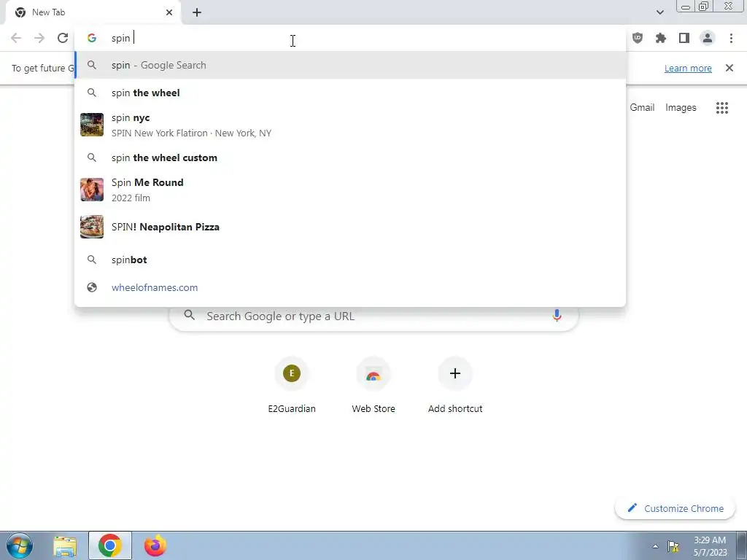Image resolution: width=747 pixels, height=560 pixels.
Task: Launch Firefox from the taskbar
Action: (155, 545)
